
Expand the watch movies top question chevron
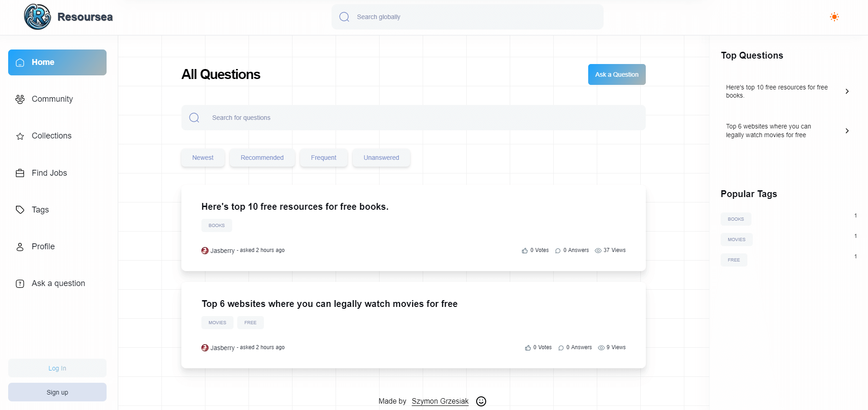[x=847, y=131]
